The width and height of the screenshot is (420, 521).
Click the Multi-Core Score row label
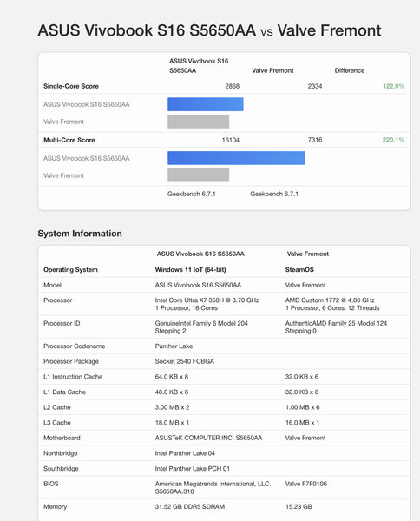[69, 140]
